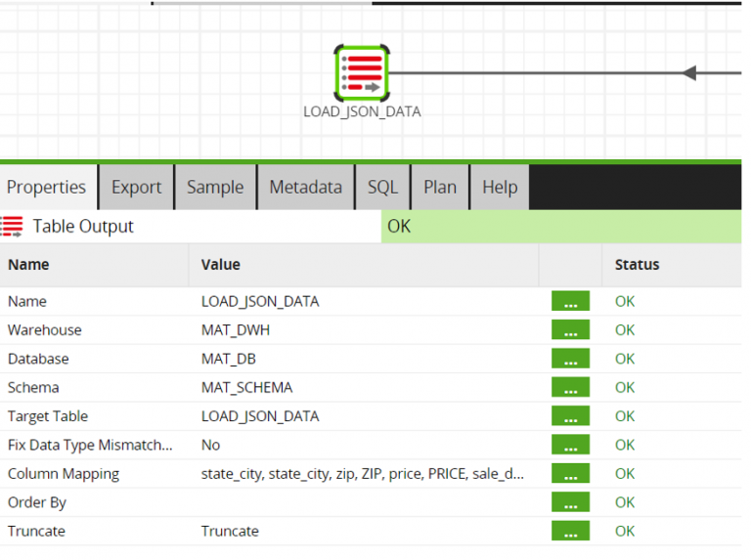Click the Table Output icon in properties header
751x560 pixels.
(x=13, y=227)
